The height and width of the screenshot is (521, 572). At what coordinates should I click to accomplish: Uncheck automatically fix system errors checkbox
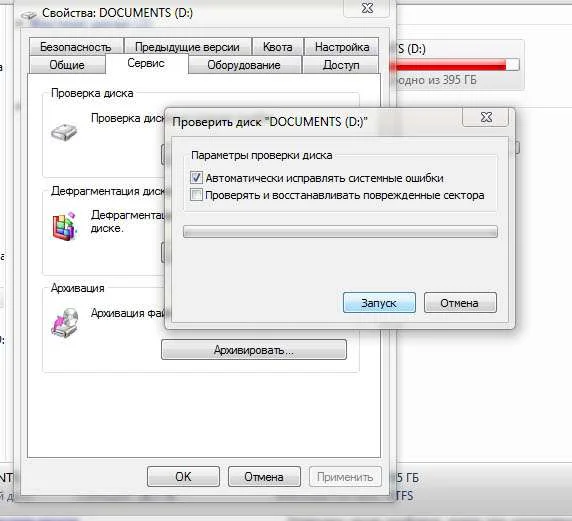(x=196, y=178)
